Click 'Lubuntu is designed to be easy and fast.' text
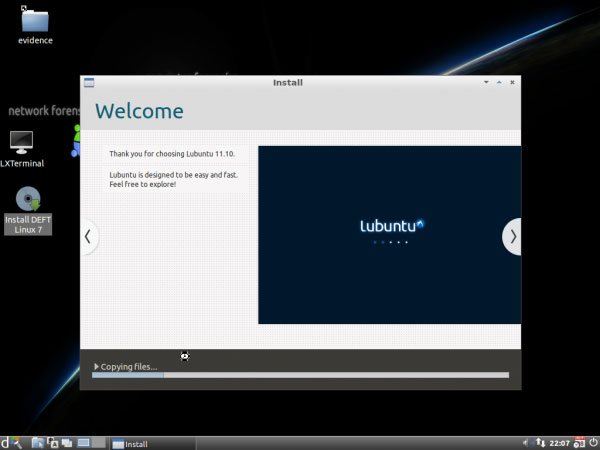Viewport: 600px width, 450px height. coord(173,175)
